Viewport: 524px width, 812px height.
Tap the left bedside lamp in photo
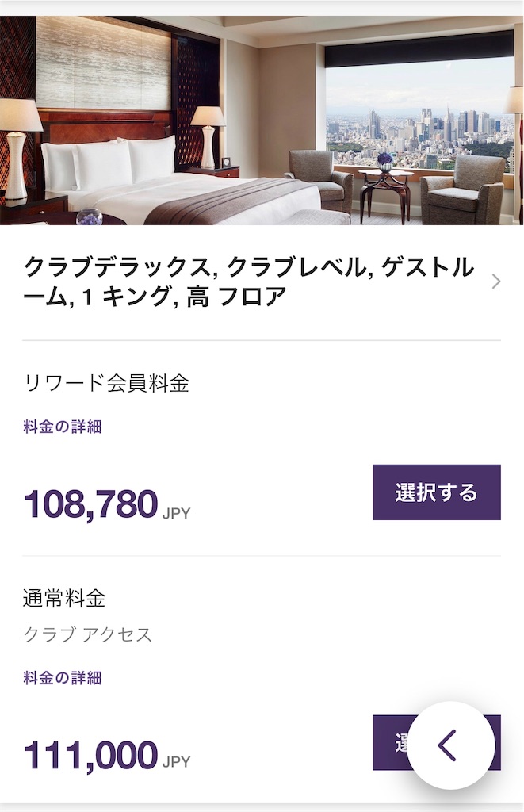pos(17,147)
